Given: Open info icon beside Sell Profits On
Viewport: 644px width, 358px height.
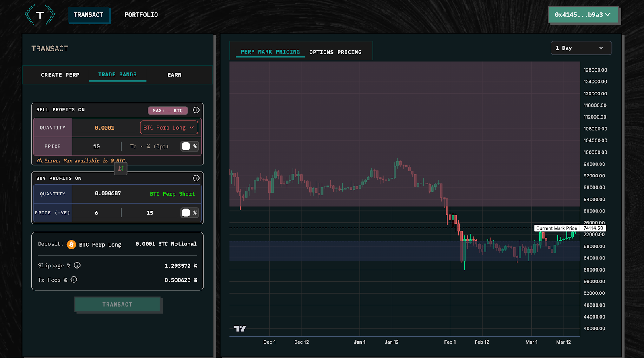Looking at the screenshot, I should click(196, 110).
